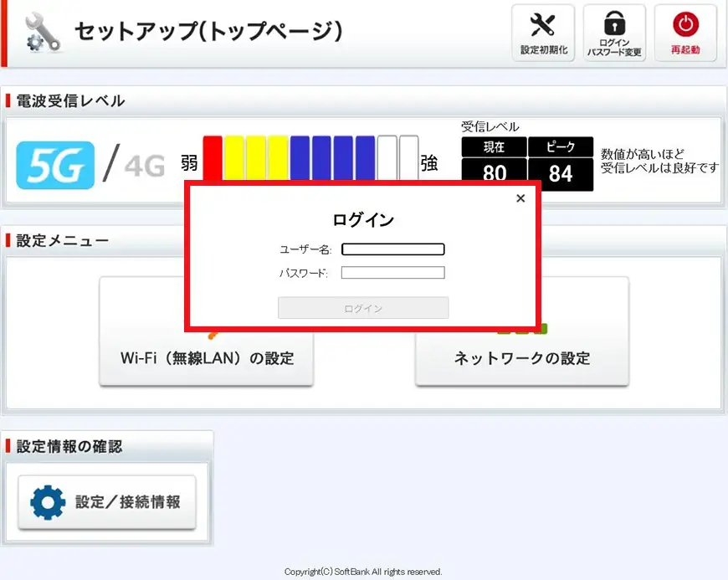Click the ピーク label
Screen dimensions: 728x580
[x=561, y=146]
